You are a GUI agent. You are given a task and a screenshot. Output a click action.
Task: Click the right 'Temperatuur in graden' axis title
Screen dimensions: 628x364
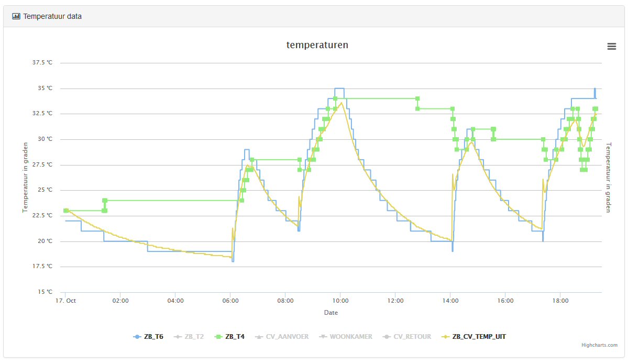[x=609, y=178]
